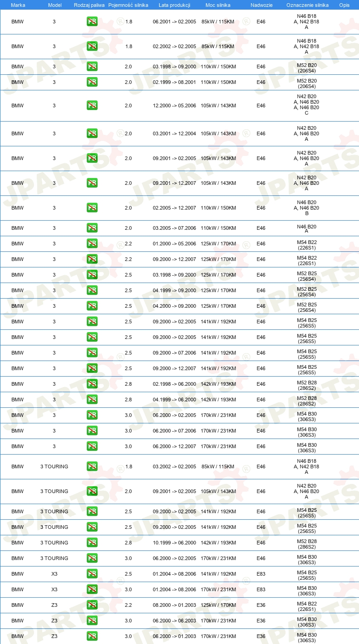Click E36 in the Z3 2.2 row

pyautogui.click(x=261, y=605)
